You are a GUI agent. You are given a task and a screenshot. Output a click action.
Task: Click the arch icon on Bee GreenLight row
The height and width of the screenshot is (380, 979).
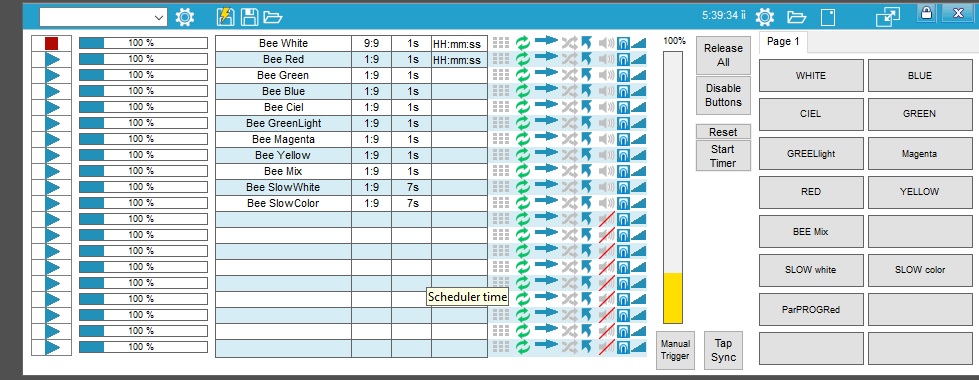tap(622, 124)
